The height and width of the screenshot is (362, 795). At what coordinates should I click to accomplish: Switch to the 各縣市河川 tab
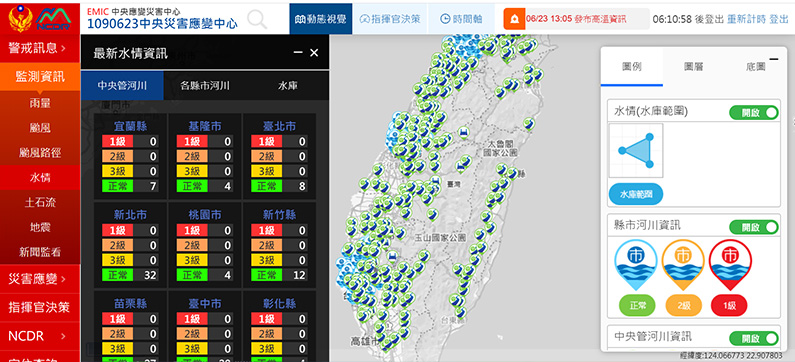(205, 86)
